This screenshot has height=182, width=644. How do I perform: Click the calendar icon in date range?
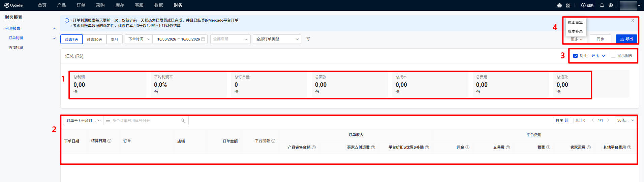(x=203, y=39)
